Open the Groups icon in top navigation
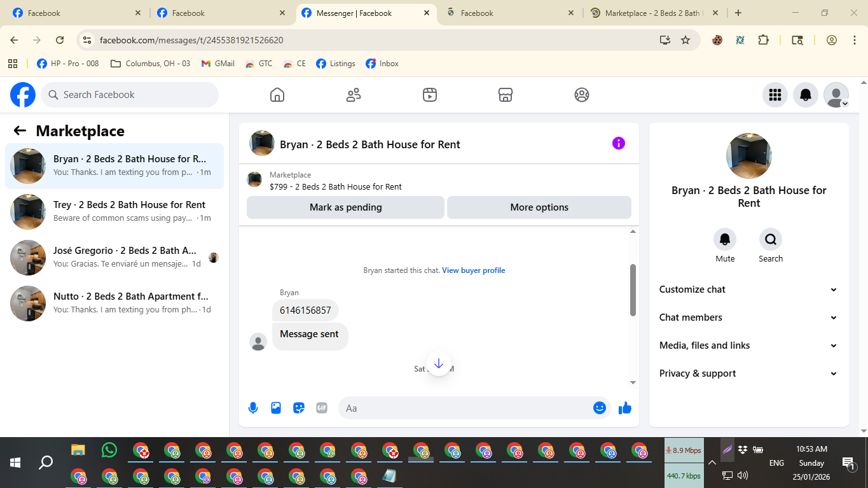The image size is (868, 488). click(x=582, y=95)
